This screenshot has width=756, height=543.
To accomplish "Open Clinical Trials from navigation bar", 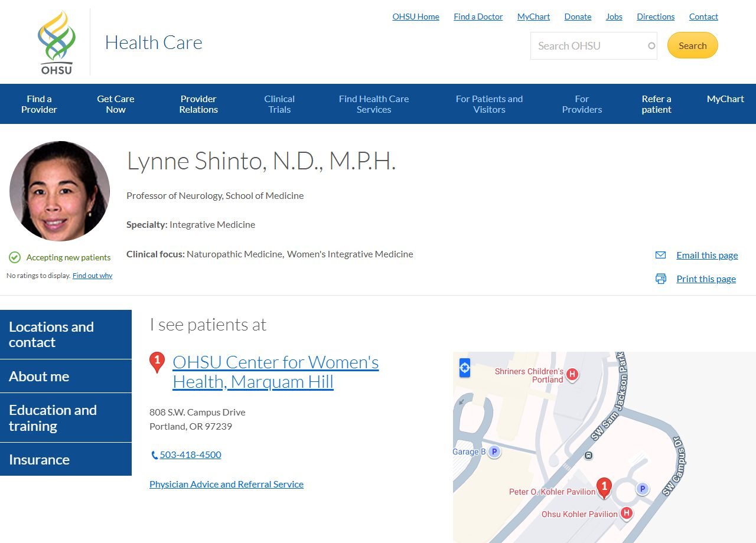I will click(279, 104).
